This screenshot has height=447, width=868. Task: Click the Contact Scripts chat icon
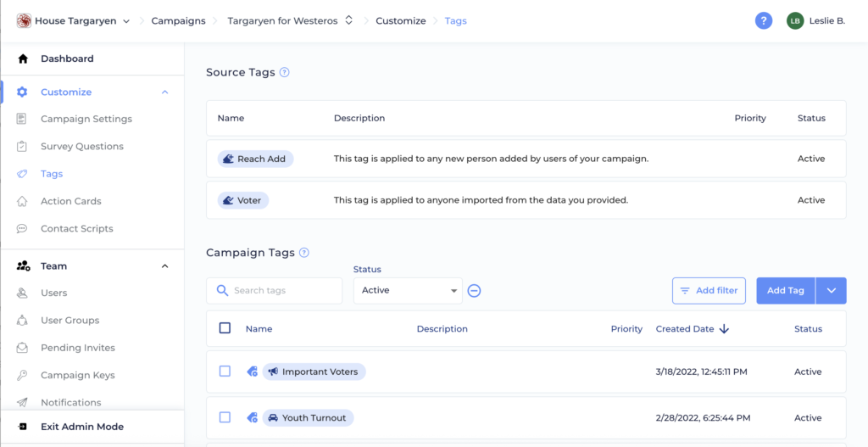(x=21, y=229)
